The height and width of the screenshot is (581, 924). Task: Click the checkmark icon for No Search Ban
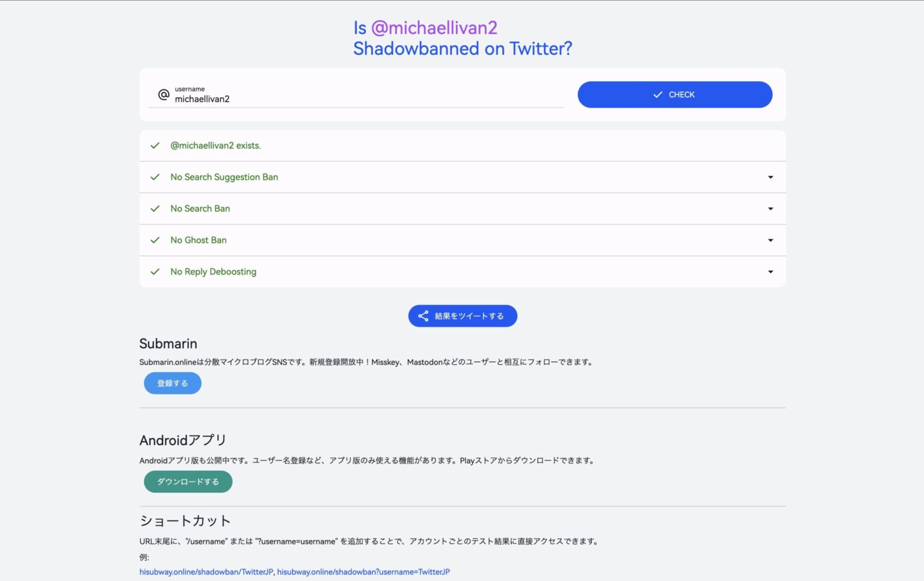[x=155, y=208]
